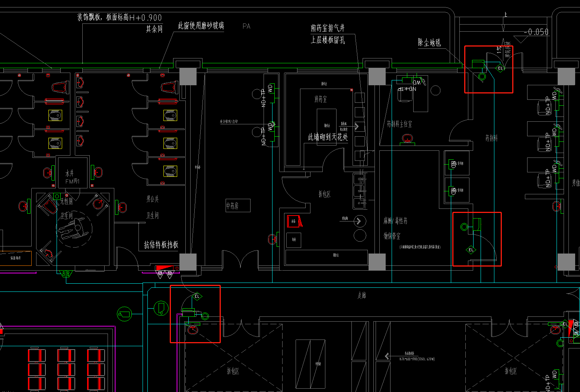Click the green circled device symbol beside the waiting seats
Screen dimensions: 580x392
124,314
